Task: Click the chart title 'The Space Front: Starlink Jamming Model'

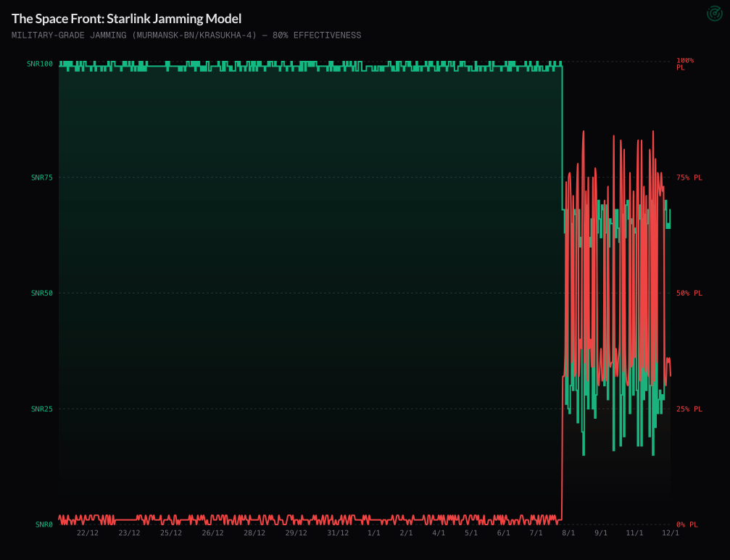Action: (126, 19)
